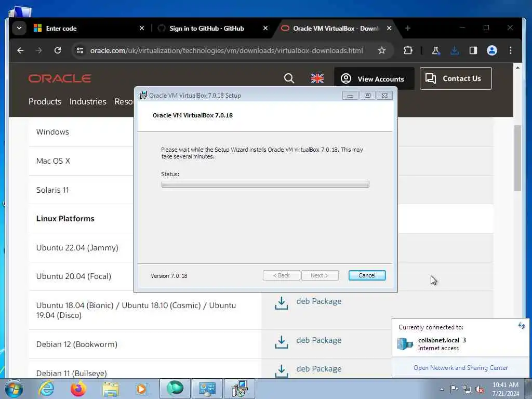The image size is (532, 399).
Task: Show hidden tray icons arrow
Action: (442, 389)
